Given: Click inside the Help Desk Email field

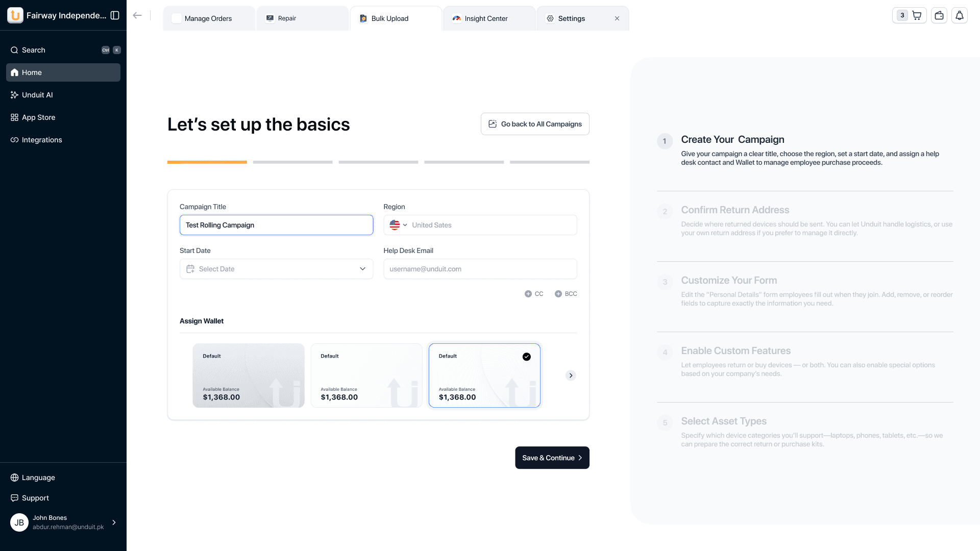Looking at the screenshot, I should tap(480, 269).
